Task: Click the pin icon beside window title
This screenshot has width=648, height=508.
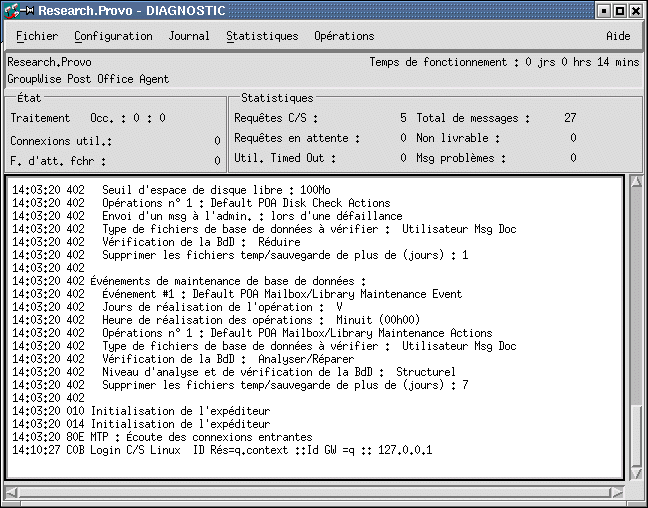Action: (x=29, y=10)
